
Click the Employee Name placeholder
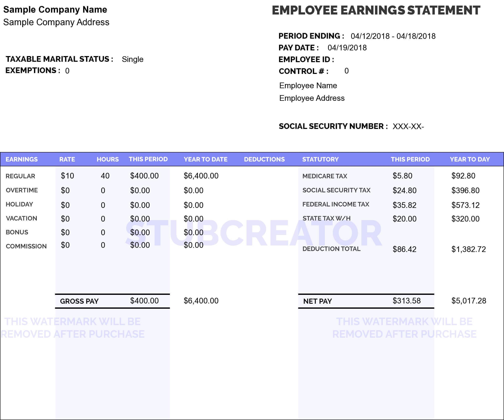click(x=308, y=85)
